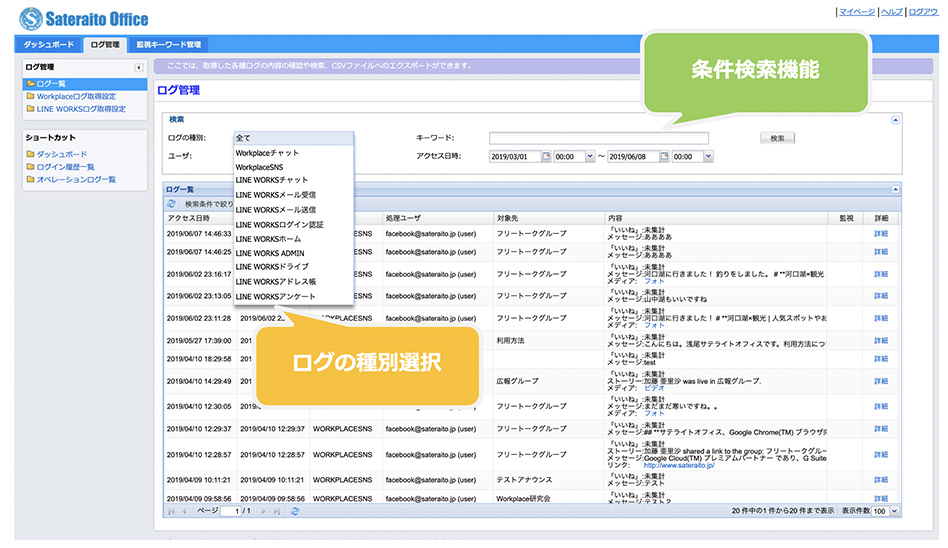The height and width of the screenshot is (548, 948).
Task: Go to the first page of logs
Action: (172, 511)
